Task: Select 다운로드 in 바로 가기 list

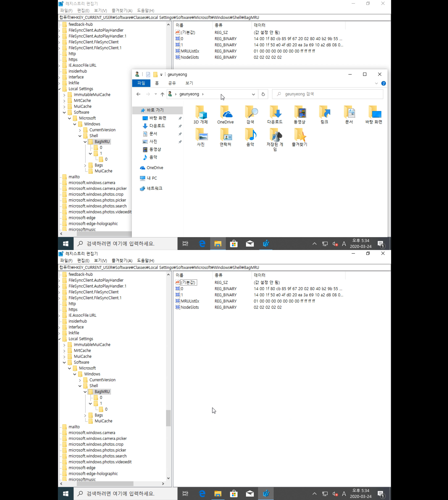Action: point(157,126)
